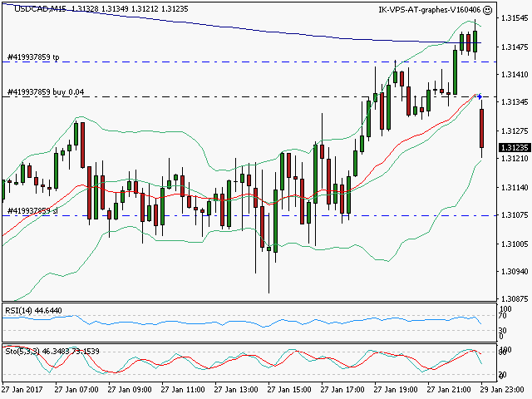Screen dimensions: 532x399
Task: Click the 1.31275 price scale value
Action: pos(515,131)
